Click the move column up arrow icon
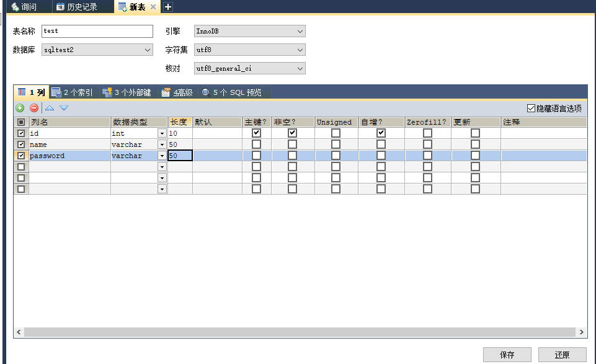This screenshot has height=364, width=596. pyautogui.click(x=49, y=108)
